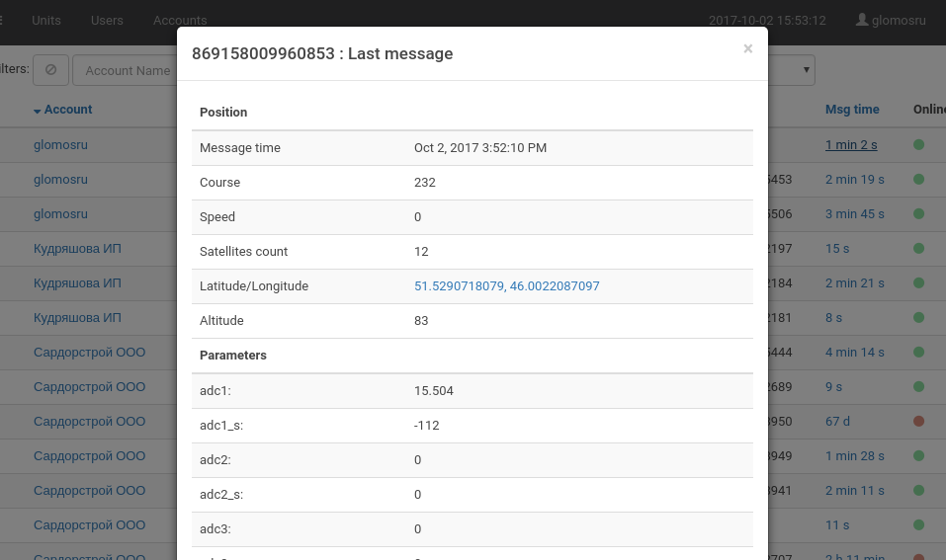Click the green online dot in first row
The height and width of the screenshot is (560, 946).
[x=918, y=145]
